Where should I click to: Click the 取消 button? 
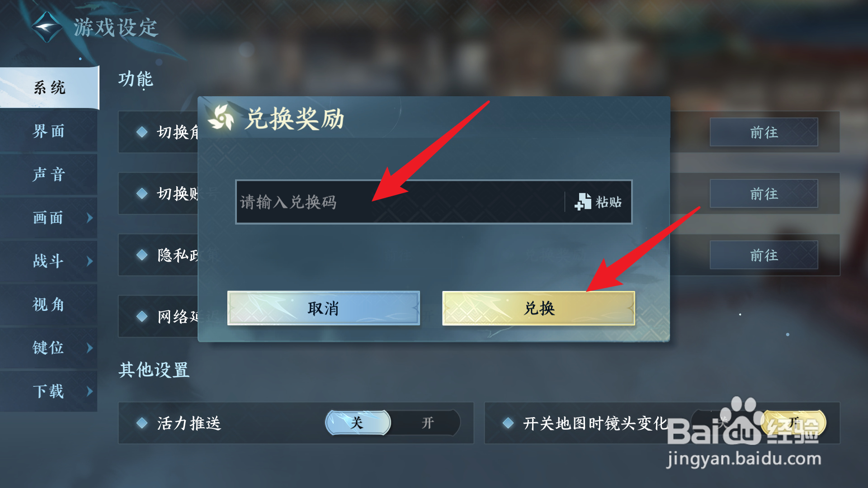point(324,308)
